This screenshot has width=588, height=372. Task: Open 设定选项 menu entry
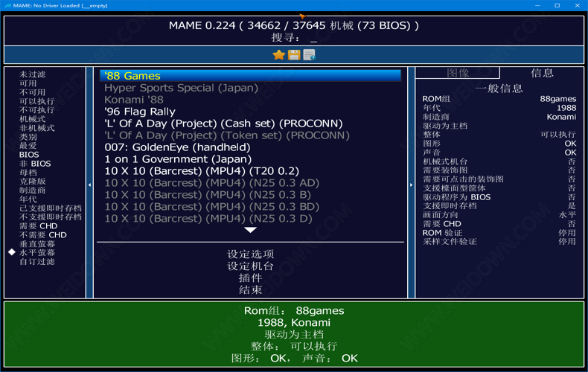[x=250, y=254]
